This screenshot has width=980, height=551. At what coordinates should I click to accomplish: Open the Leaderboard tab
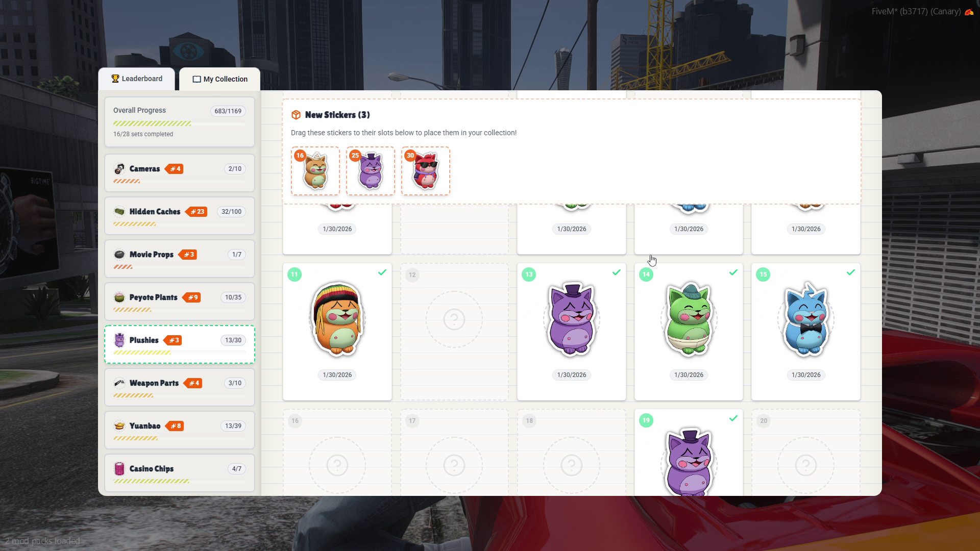pyautogui.click(x=137, y=79)
